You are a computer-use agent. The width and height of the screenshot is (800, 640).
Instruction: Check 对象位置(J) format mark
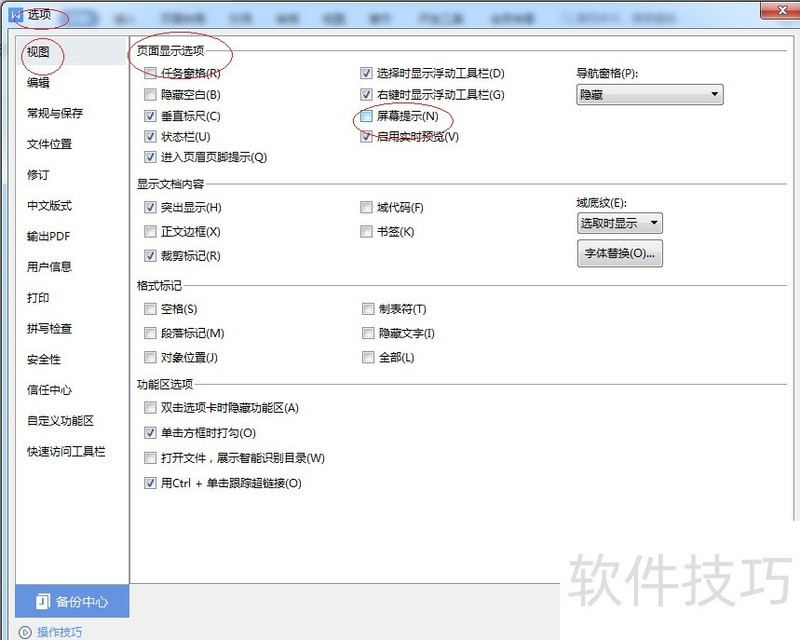point(150,357)
